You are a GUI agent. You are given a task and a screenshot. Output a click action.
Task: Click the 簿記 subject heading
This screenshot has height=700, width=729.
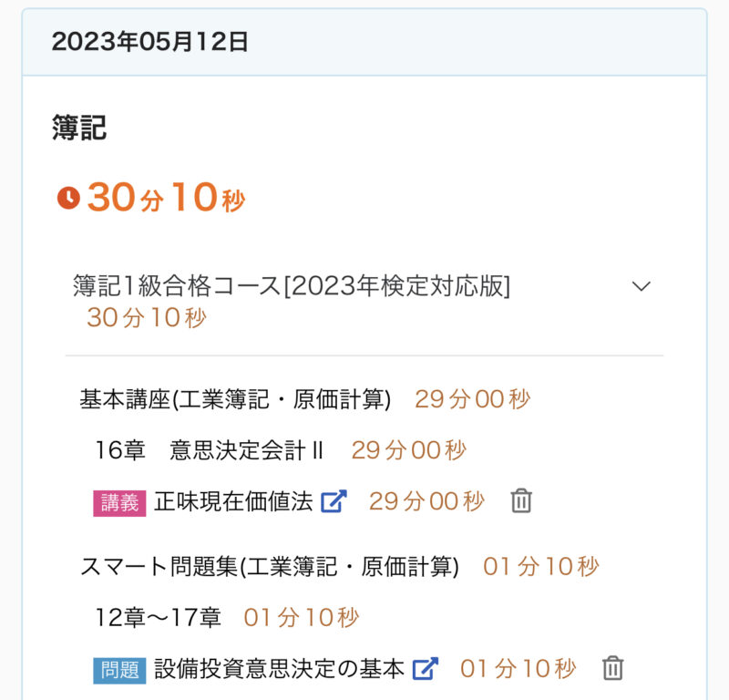point(79,129)
